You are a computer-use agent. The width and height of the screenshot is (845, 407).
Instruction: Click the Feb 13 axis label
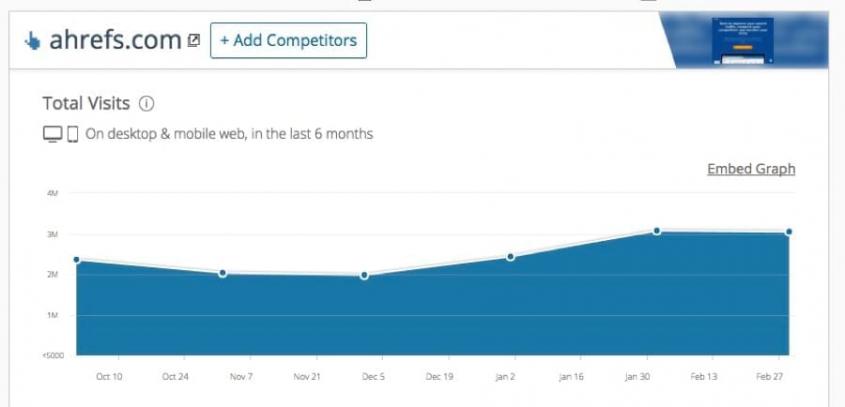[704, 377]
